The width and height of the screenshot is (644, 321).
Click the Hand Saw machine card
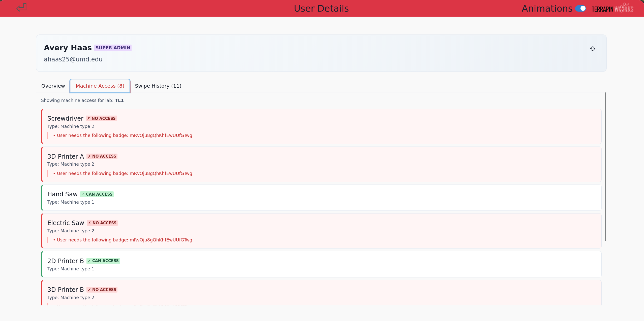click(x=321, y=198)
